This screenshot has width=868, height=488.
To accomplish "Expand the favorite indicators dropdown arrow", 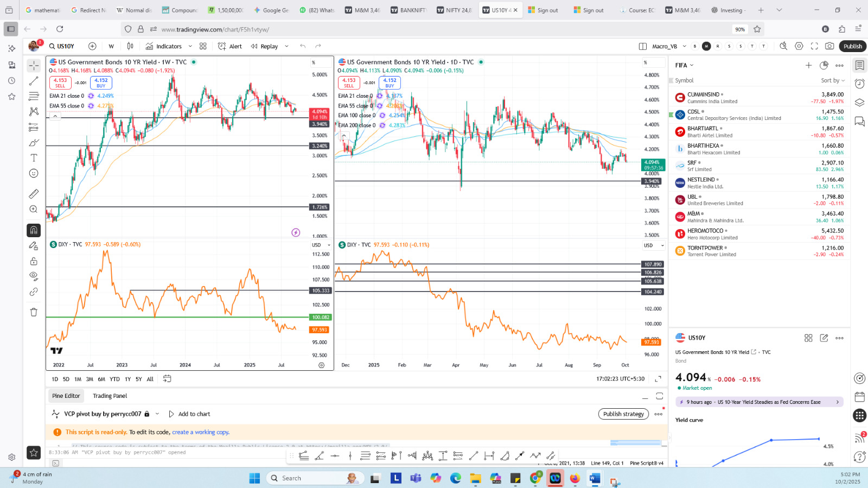I will pyautogui.click(x=190, y=46).
